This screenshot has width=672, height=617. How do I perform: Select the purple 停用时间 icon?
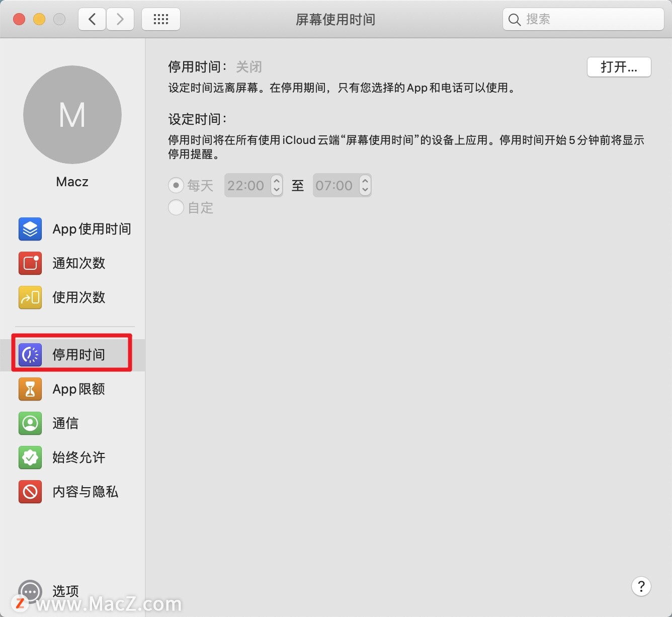coord(30,355)
